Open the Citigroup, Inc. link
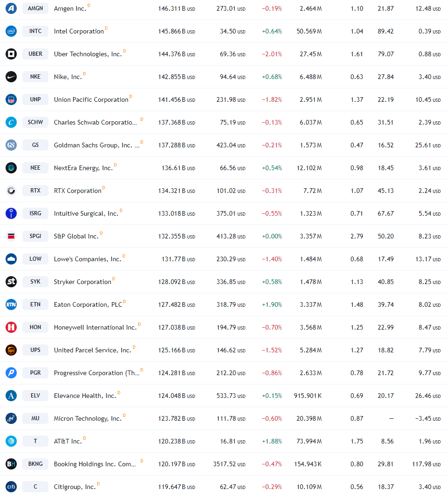The image size is (448, 496). tap(75, 487)
